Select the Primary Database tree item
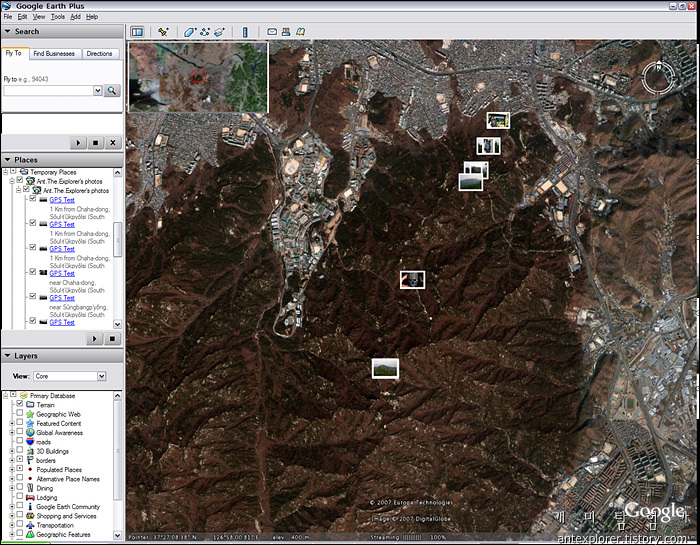The image size is (700, 545). [x=53, y=395]
